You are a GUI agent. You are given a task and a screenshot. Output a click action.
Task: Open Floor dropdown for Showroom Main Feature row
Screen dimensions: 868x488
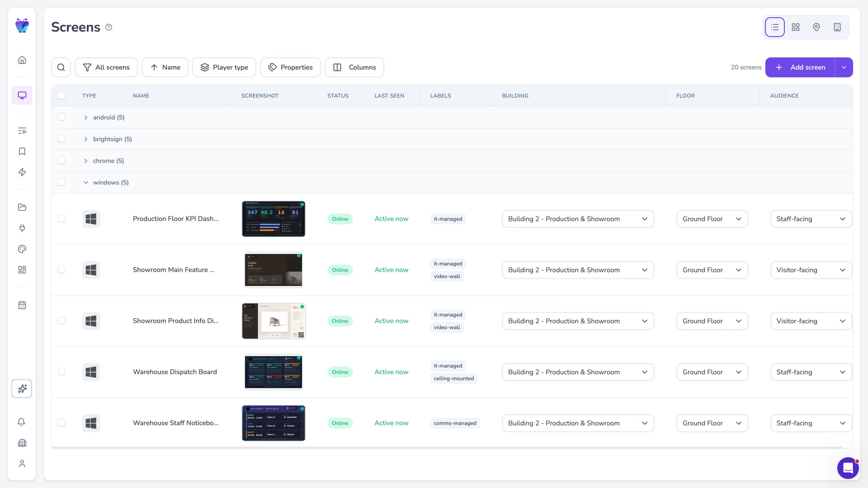point(712,270)
